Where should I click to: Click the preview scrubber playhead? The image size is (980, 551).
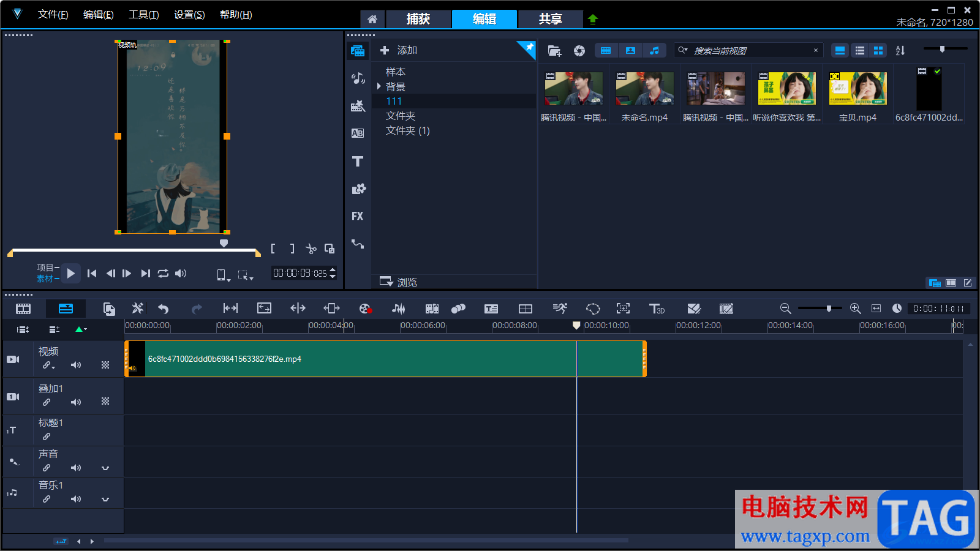(x=224, y=244)
